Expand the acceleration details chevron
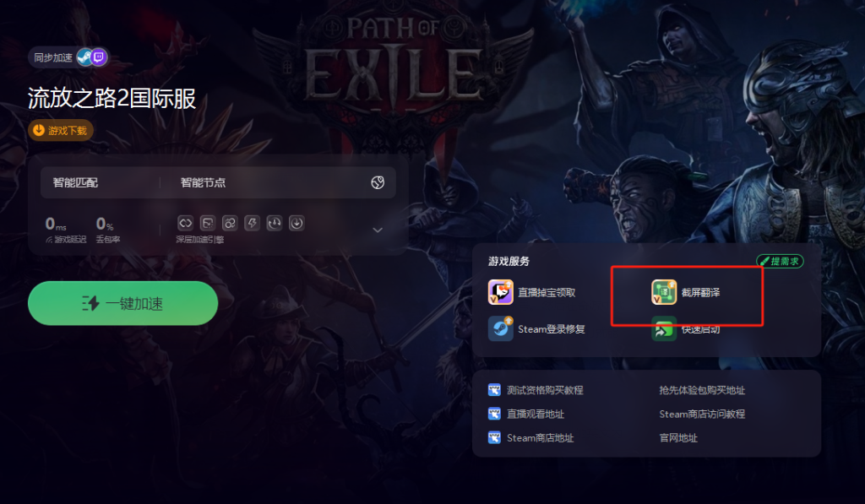This screenshot has height=504, width=865. tap(378, 230)
